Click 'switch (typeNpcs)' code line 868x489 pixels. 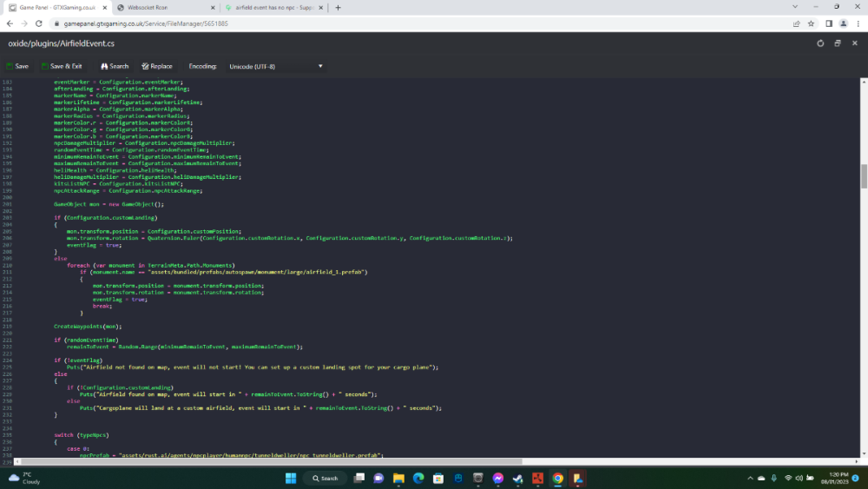click(x=82, y=435)
